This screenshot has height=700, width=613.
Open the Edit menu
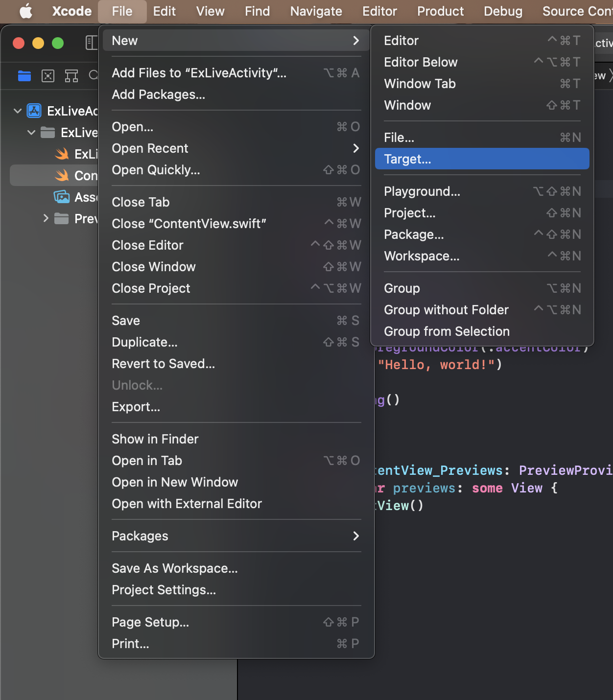point(164,11)
